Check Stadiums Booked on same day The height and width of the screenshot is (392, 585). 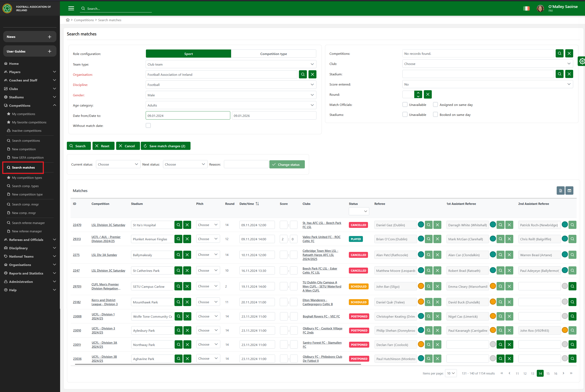click(x=435, y=114)
